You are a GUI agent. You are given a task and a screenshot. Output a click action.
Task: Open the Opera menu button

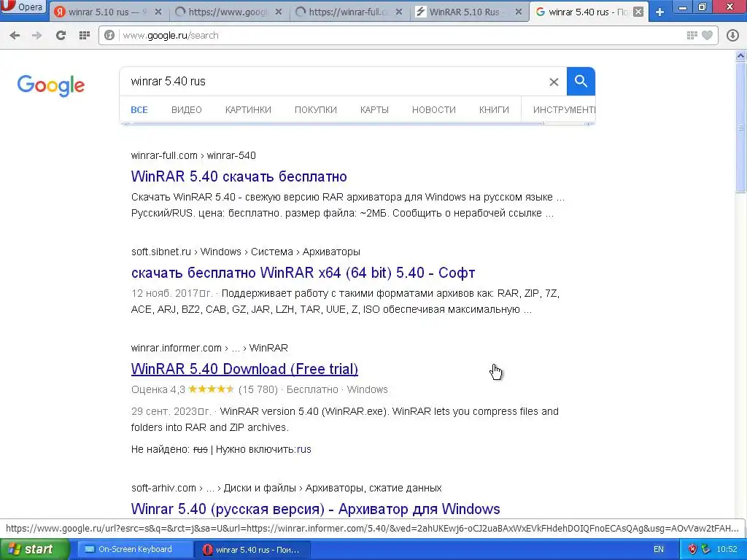pos(24,7)
